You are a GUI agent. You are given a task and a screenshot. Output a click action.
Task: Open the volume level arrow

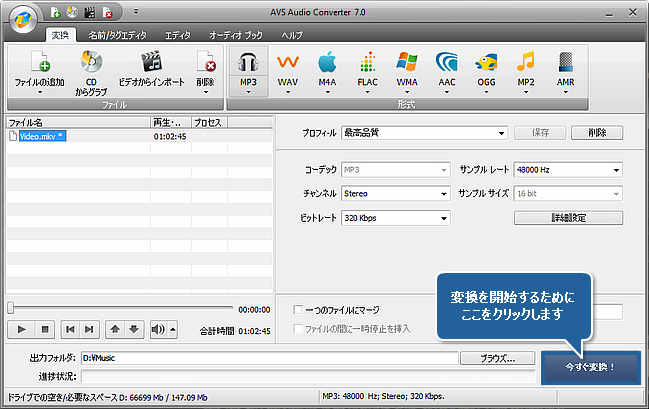(x=173, y=330)
